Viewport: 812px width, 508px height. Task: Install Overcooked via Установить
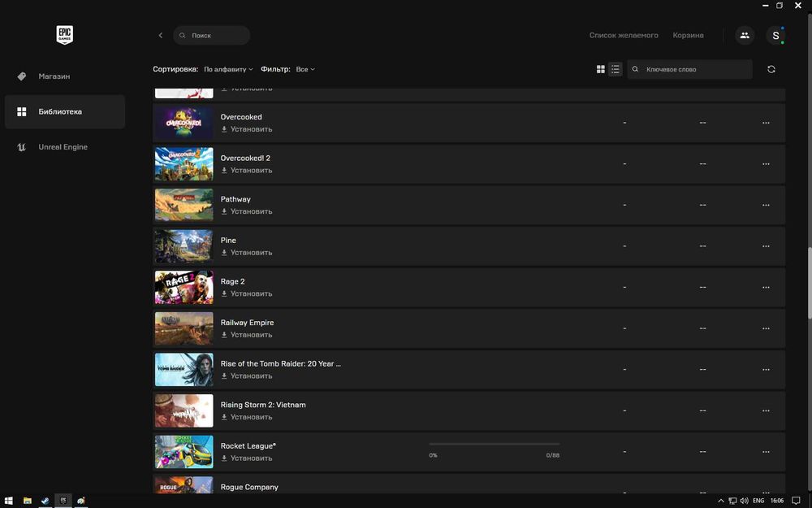pos(247,129)
